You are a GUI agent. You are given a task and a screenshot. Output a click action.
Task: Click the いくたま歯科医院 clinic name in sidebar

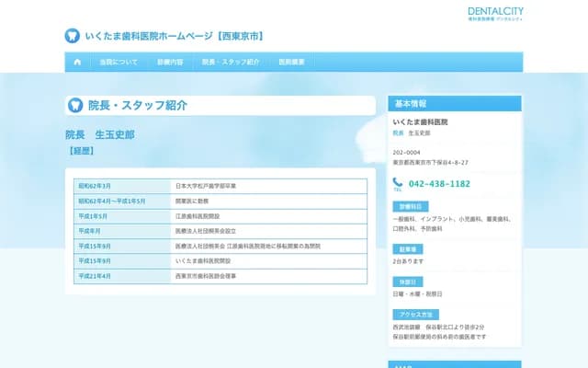(x=420, y=121)
